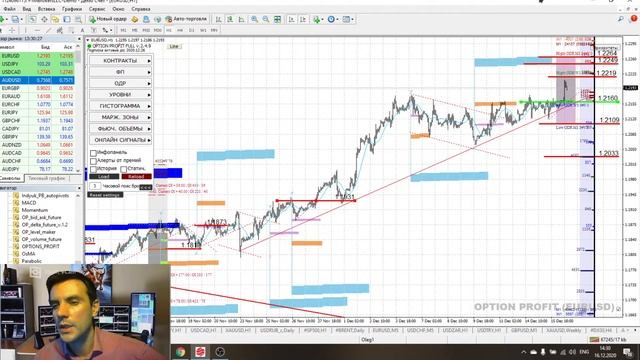The image size is (640, 360).
Task: Click the Load button
Action: (104, 177)
